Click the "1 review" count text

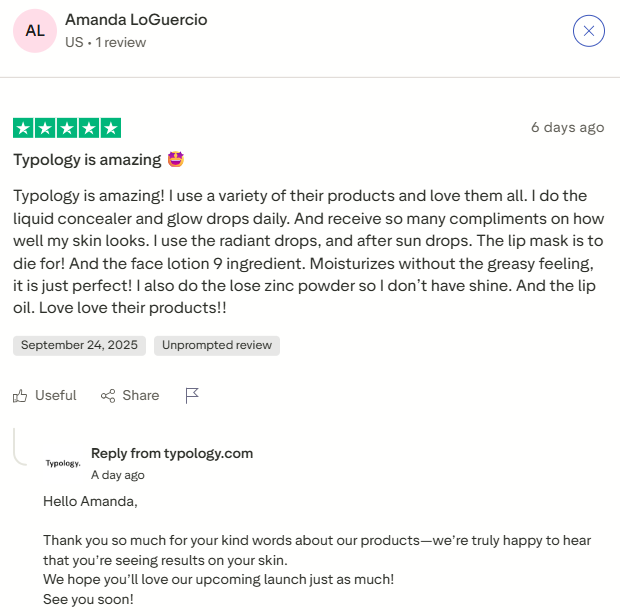pyautogui.click(x=121, y=43)
